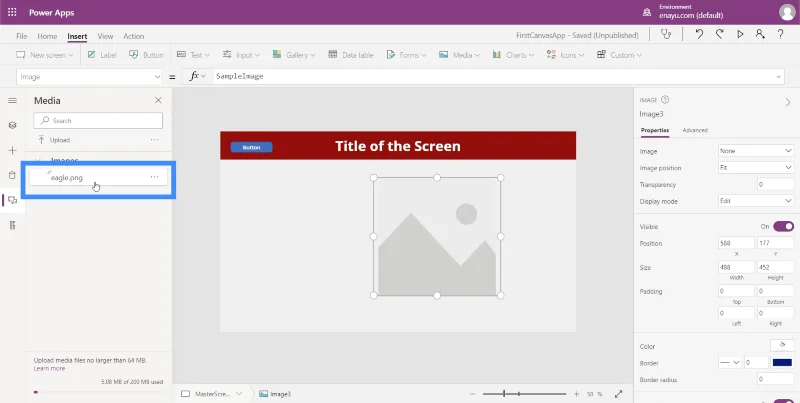Open the Learn more link
The width and height of the screenshot is (800, 403).
click(x=49, y=368)
